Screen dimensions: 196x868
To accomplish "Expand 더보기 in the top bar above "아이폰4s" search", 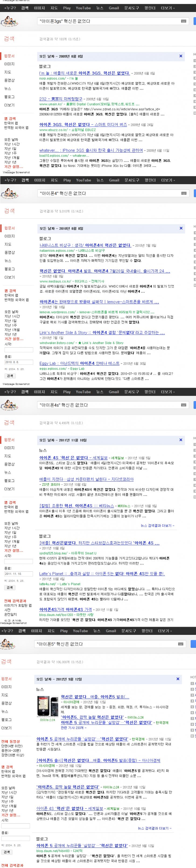I will point(167,392).
